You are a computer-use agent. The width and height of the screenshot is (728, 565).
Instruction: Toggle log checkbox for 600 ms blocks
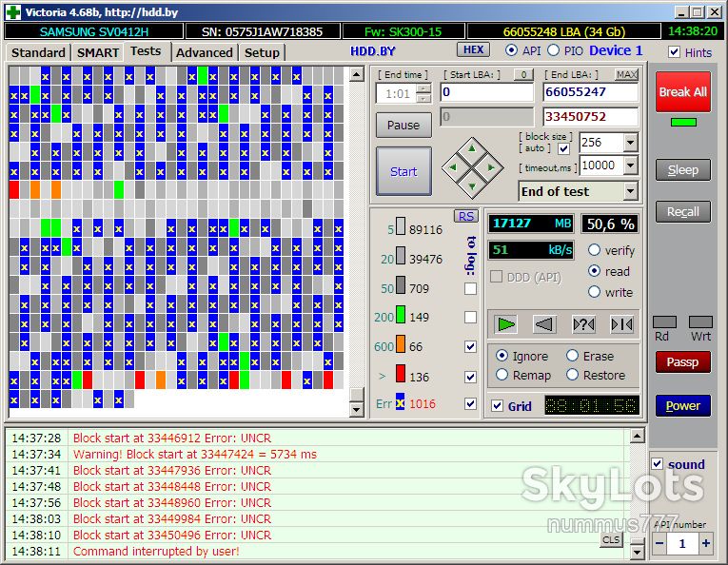[470, 346]
